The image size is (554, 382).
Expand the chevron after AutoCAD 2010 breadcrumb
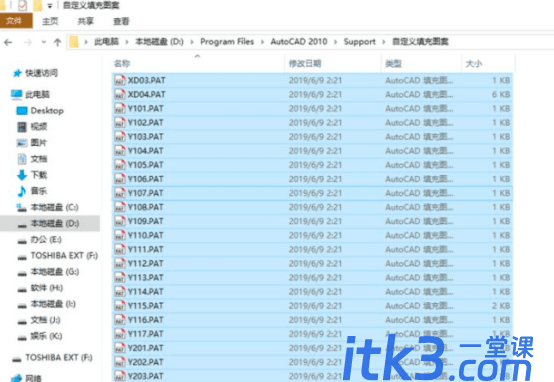pos(336,42)
